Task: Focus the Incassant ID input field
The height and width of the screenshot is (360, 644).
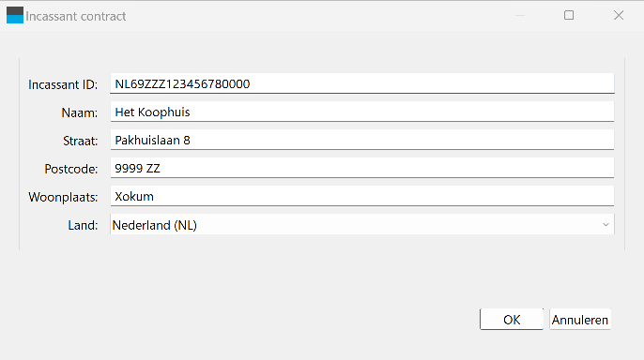Action: [362, 83]
